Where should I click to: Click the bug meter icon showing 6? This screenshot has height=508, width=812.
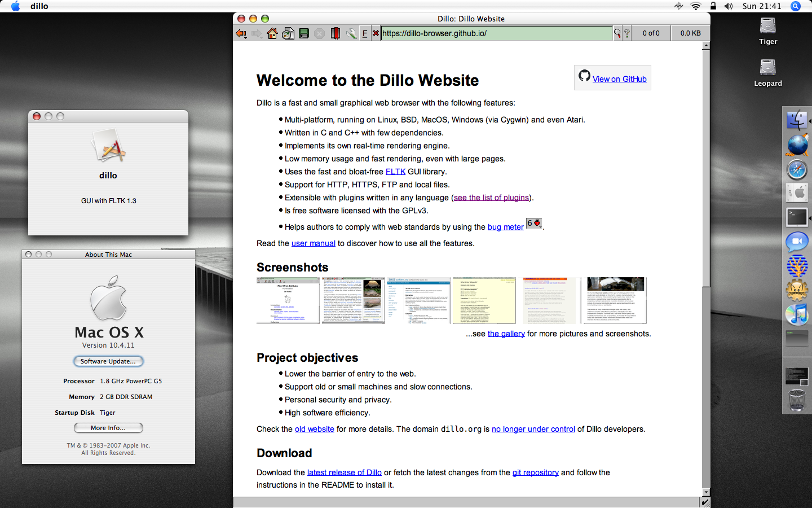[x=533, y=223]
